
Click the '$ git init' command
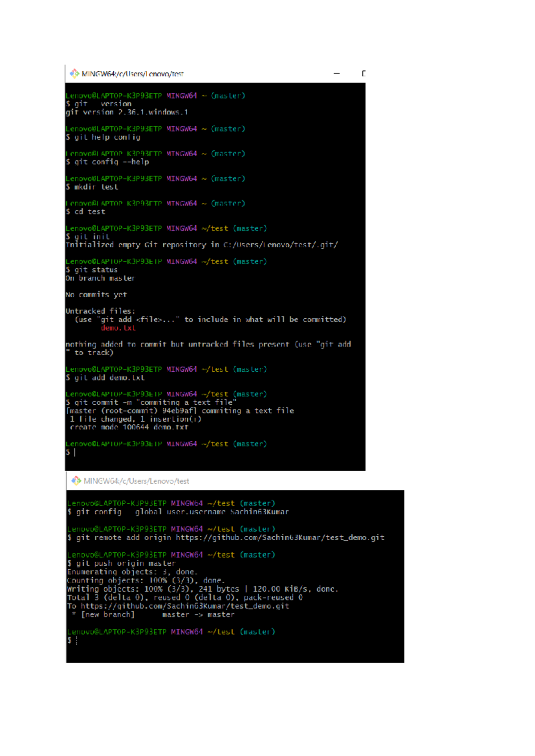coord(87,237)
